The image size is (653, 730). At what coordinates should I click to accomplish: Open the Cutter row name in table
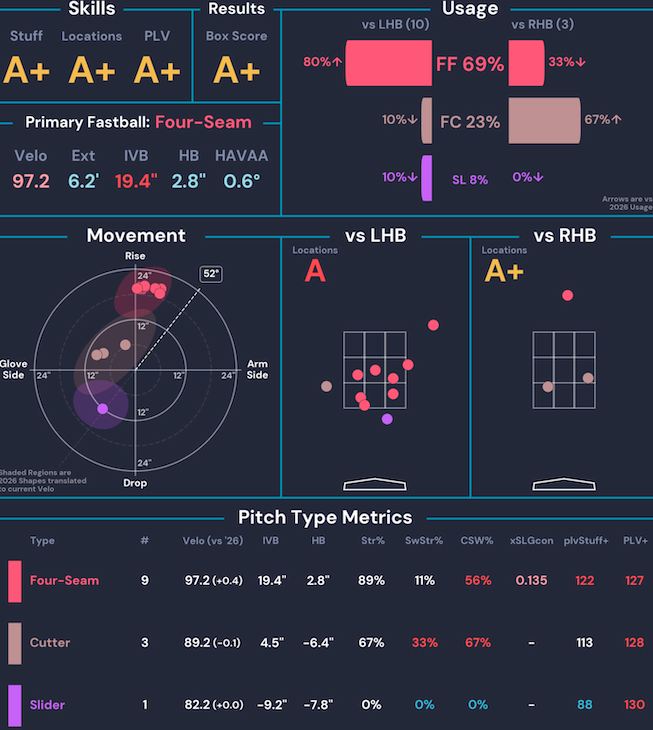point(50,643)
